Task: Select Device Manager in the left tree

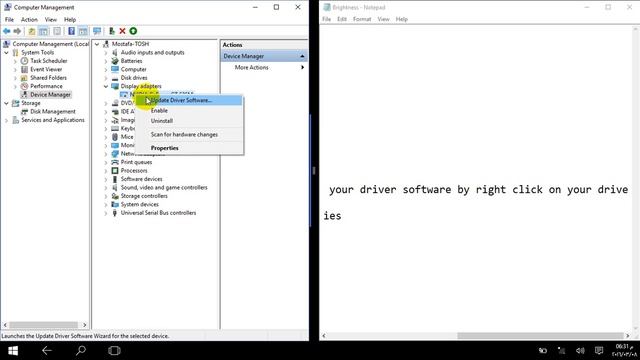Action: (x=50, y=95)
